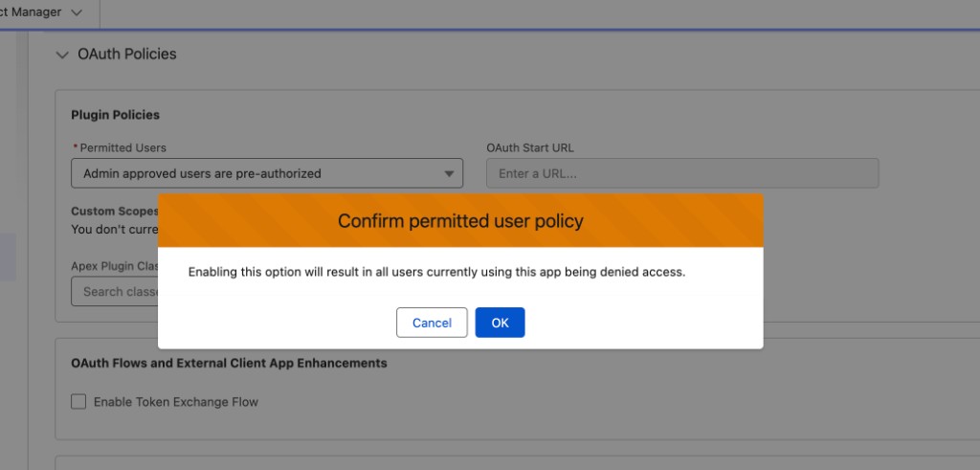Collapse the OAuth Policies section chevron
The width and height of the screenshot is (980, 470).
click(x=62, y=55)
